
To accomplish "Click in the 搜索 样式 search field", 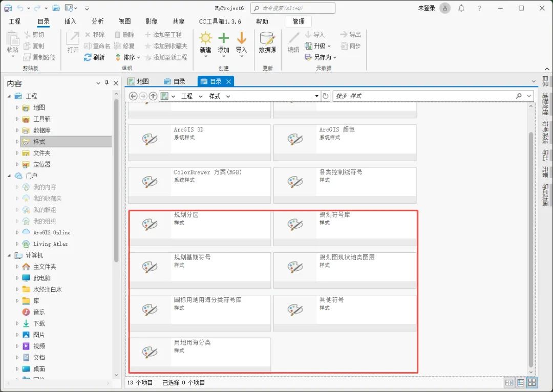I will (x=423, y=96).
